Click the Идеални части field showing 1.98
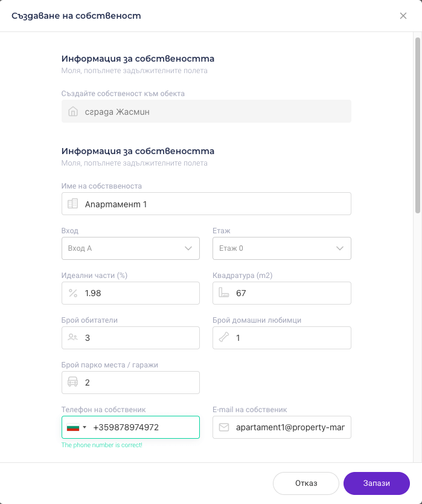 click(139, 293)
